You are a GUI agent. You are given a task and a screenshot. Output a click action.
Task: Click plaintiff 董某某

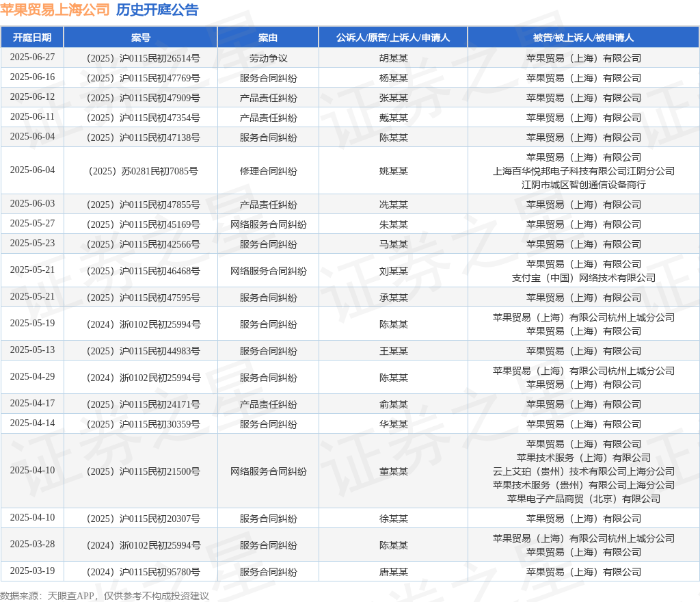tap(393, 471)
